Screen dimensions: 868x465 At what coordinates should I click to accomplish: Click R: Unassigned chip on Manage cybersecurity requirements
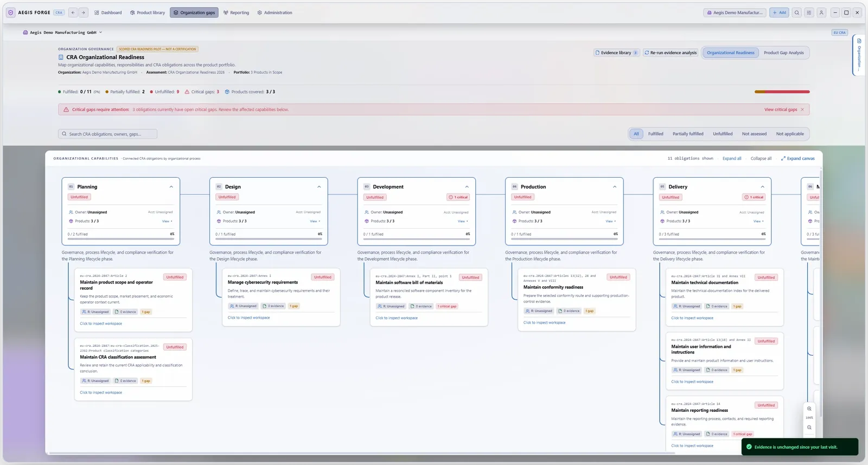click(243, 306)
